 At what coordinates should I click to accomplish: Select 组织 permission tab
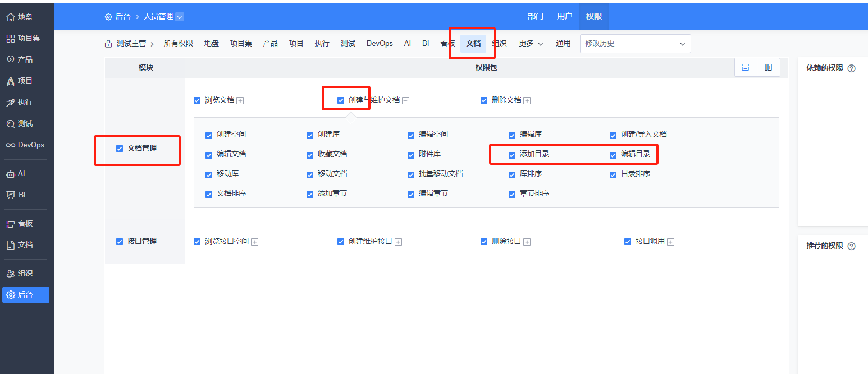pyautogui.click(x=500, y=44)
